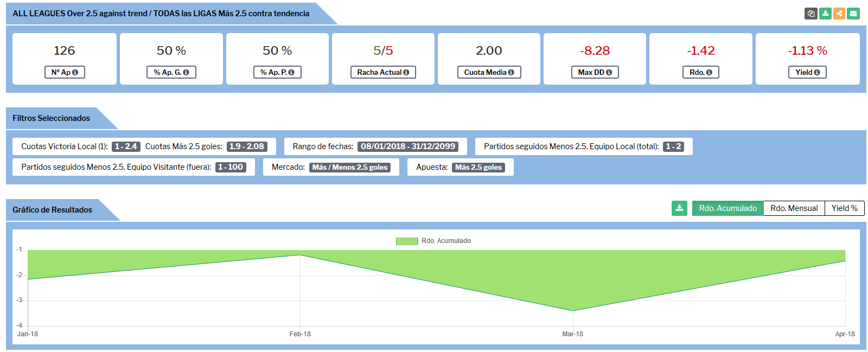Click the 1 - 2 home streak badge

click(673, 146)
